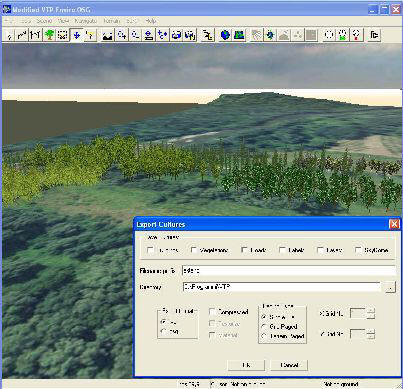Select the green tree vegetation tool
Viewport: 403px width, 389px height.
[49, 35]
